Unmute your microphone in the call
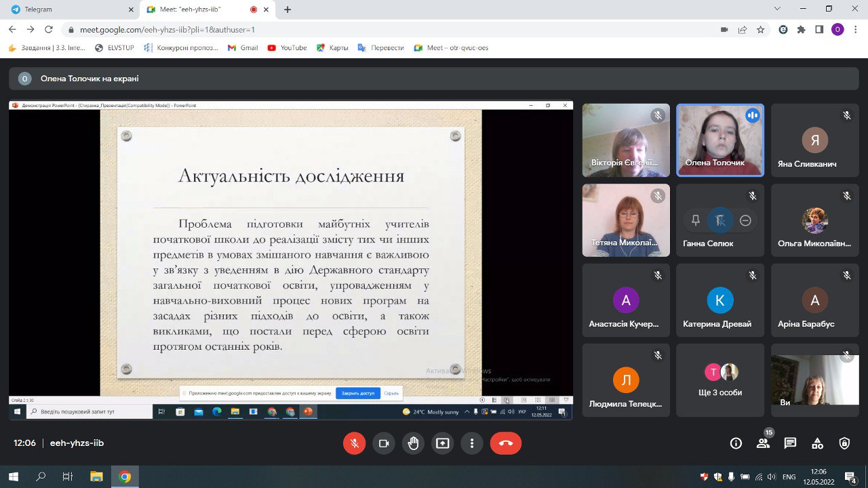 coord(354,443)
